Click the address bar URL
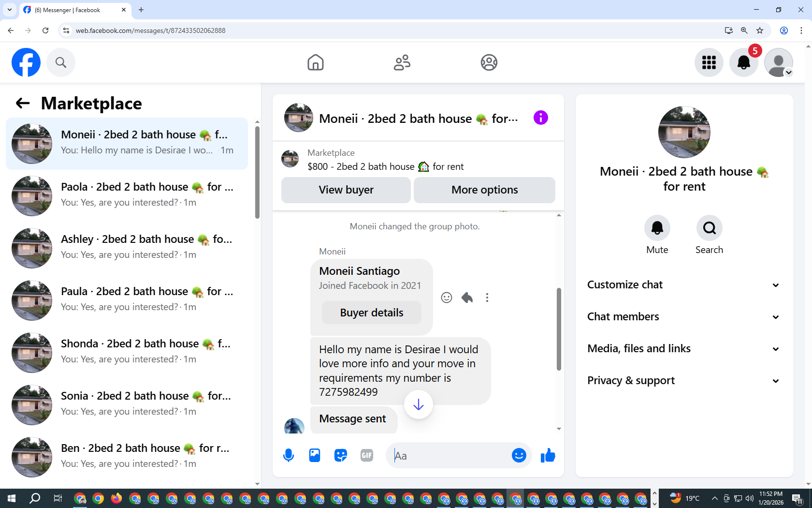The height and width of the screenshot is (508, 812). coord(150,30)
